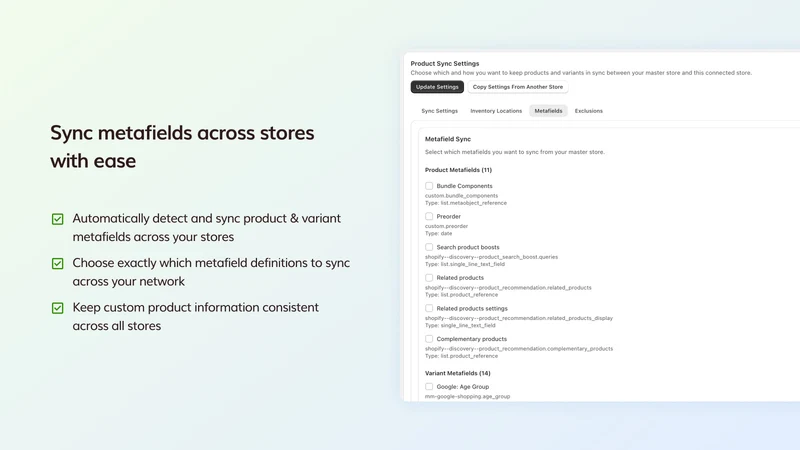800x450 pixels.
Task: Click green checkmark icon beside Automatically detect
Action: coord(58,219)
